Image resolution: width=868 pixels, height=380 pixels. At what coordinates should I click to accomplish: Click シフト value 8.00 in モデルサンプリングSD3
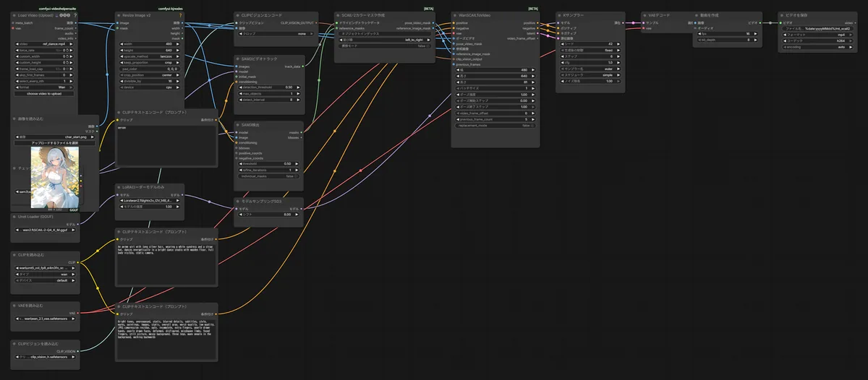pos(268,215)
